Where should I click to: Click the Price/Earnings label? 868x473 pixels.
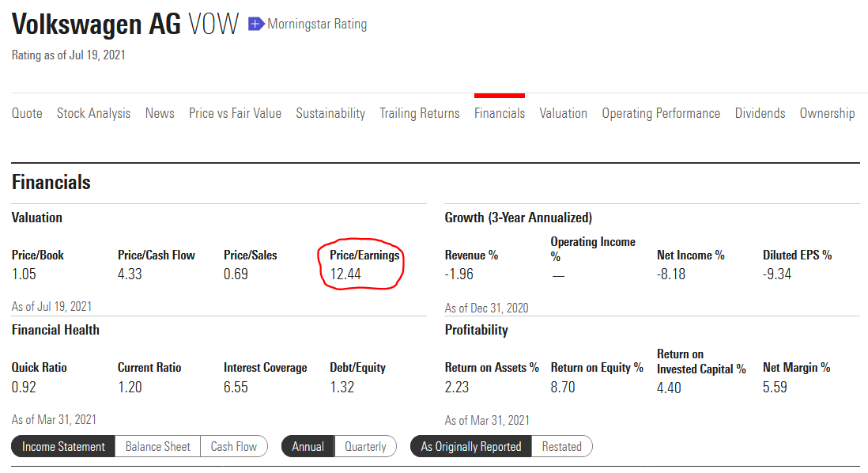click(364, 255)
